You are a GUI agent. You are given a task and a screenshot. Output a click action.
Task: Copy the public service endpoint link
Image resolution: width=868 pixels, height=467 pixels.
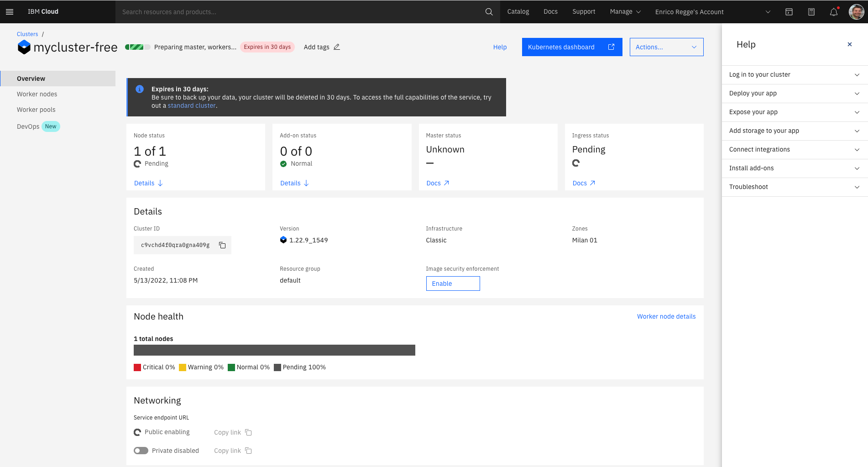248,432
